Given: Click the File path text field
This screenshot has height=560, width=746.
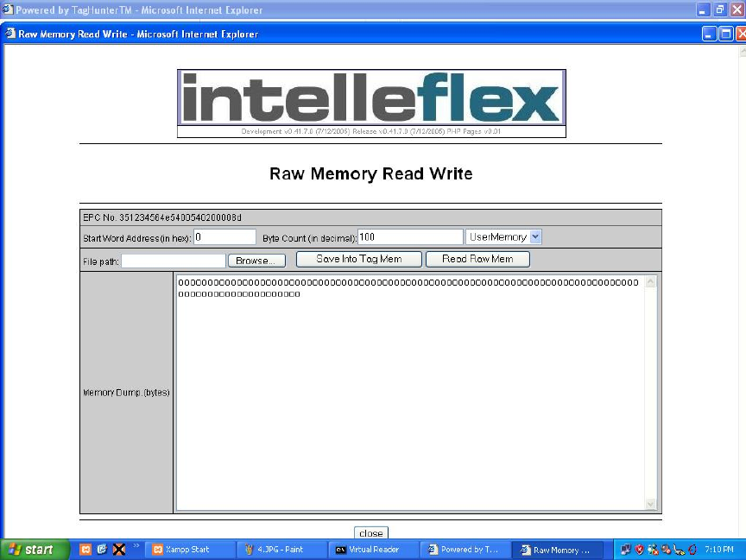Looking at the screenshot, I should 174,261.
